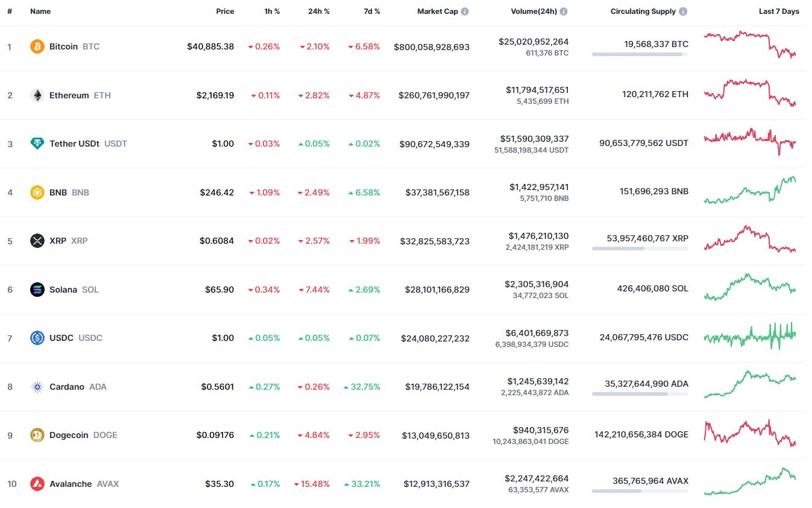Open the Bitcoin BTC coin page
The image size is (812, 508).
(75, 46)
